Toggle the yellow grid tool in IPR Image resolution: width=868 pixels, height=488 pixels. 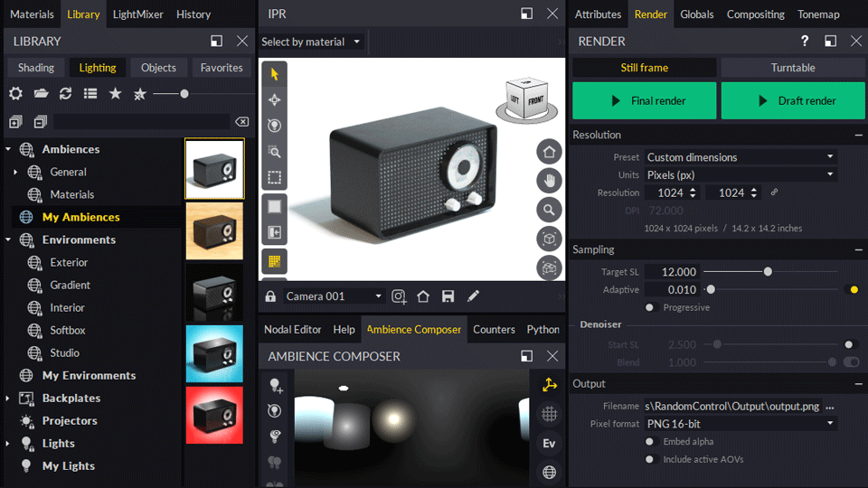pos(275,261)
